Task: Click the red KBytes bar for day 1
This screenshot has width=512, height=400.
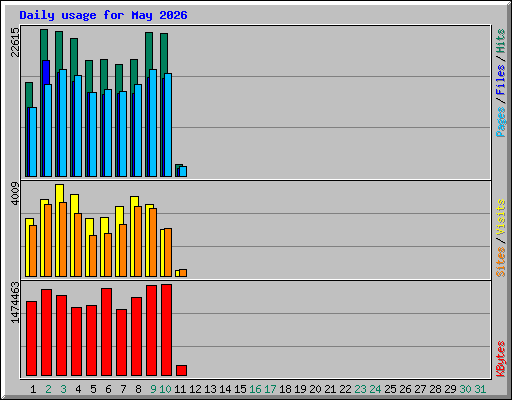Action: pos(31,338)
